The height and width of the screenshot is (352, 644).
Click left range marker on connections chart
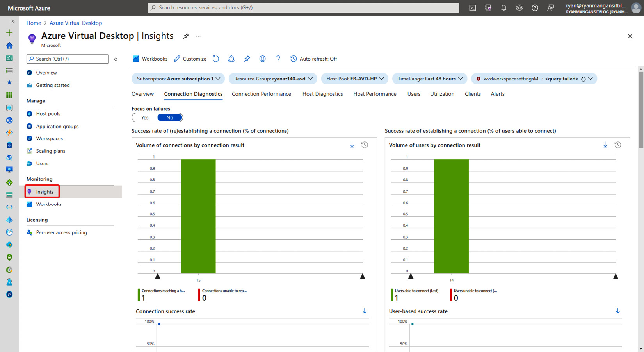(158, 277)
